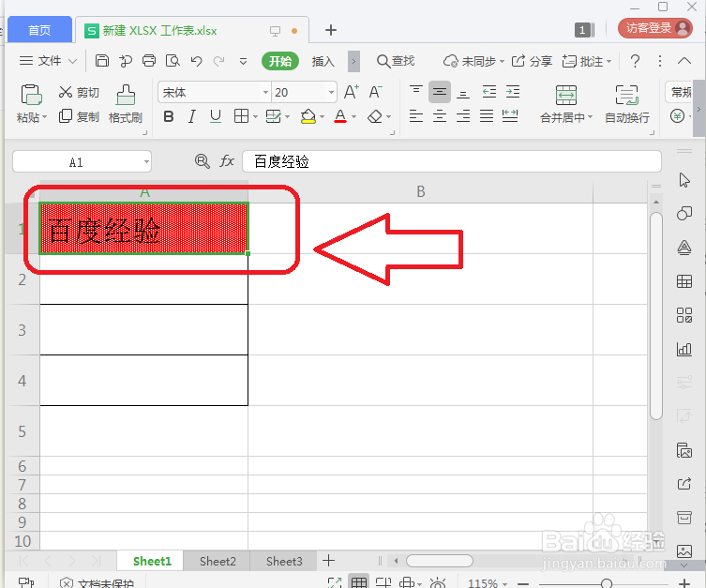This screenshot has height=588, width=706.
Task: Click the fx insert function icon
Action: (x=227, y=161)
